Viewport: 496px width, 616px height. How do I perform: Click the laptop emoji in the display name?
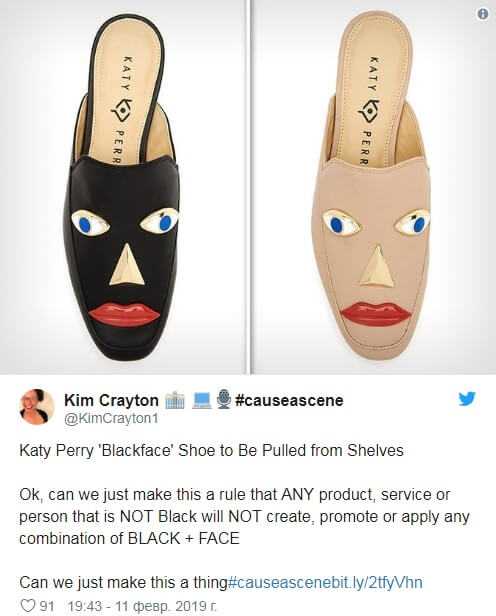click(202, 401)
